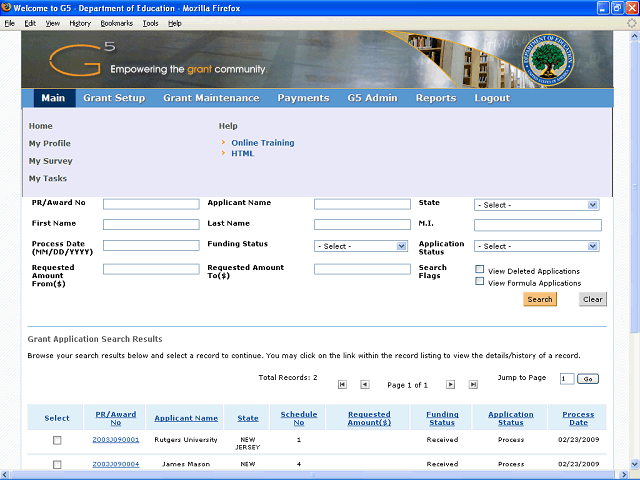640x480 pixels.
Task: Open Application Status dropdown
Action: (x=536, y=246)
